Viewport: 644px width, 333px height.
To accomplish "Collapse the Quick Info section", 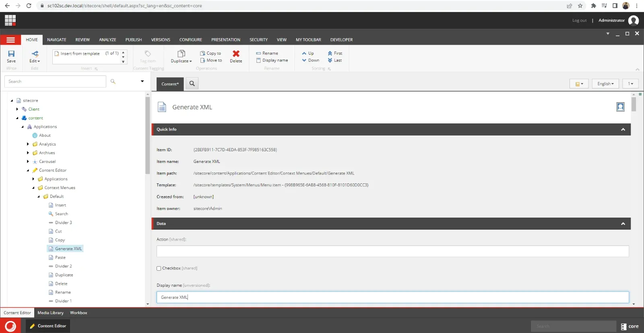I will [623, 129].
